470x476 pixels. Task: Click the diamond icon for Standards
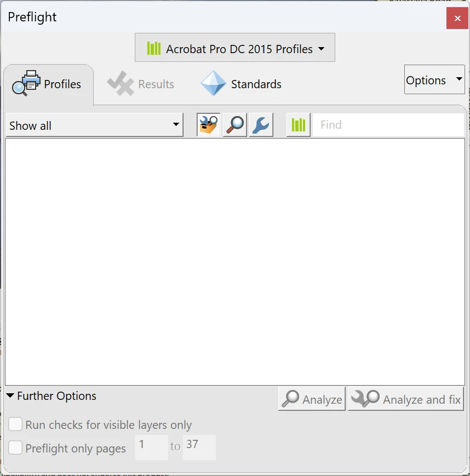pos(214,83)
